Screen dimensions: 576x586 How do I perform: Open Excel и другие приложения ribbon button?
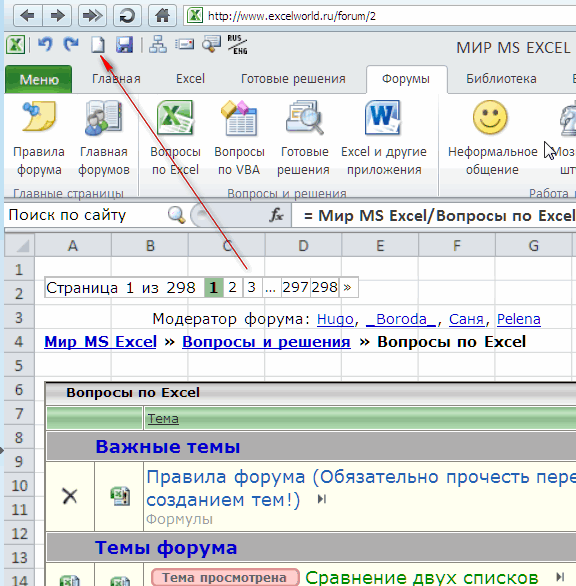click(384, 138)
